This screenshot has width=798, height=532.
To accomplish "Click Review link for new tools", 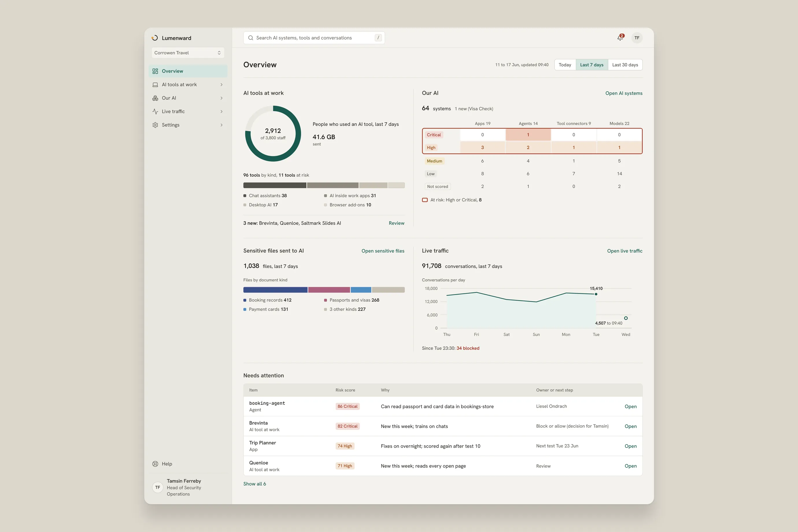I will coord(396,223).
